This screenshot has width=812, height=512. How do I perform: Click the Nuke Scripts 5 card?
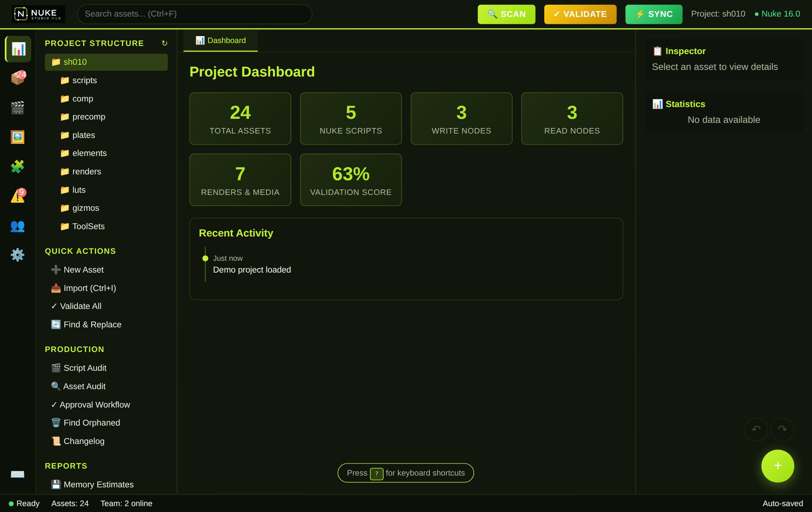(x=351, y=118)
